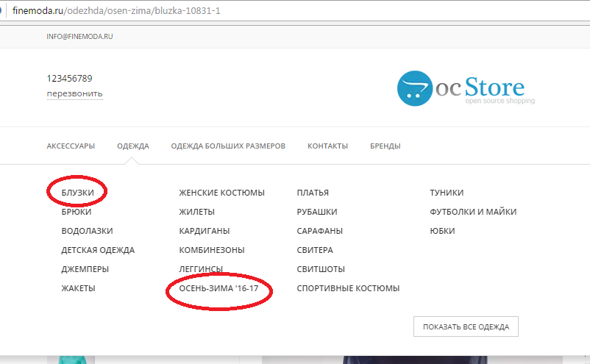Image resolution: width=590 pixels, height=364 pixels.
Task: Choose the СВИТШОТЫ category
Action: coord(321,269)
